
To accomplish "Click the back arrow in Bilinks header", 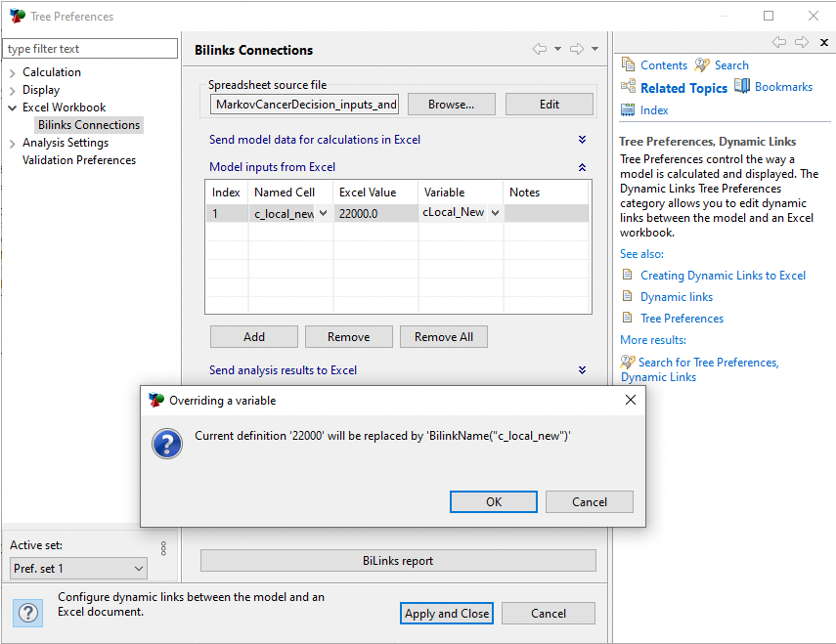I will click(x=540, y=49).
